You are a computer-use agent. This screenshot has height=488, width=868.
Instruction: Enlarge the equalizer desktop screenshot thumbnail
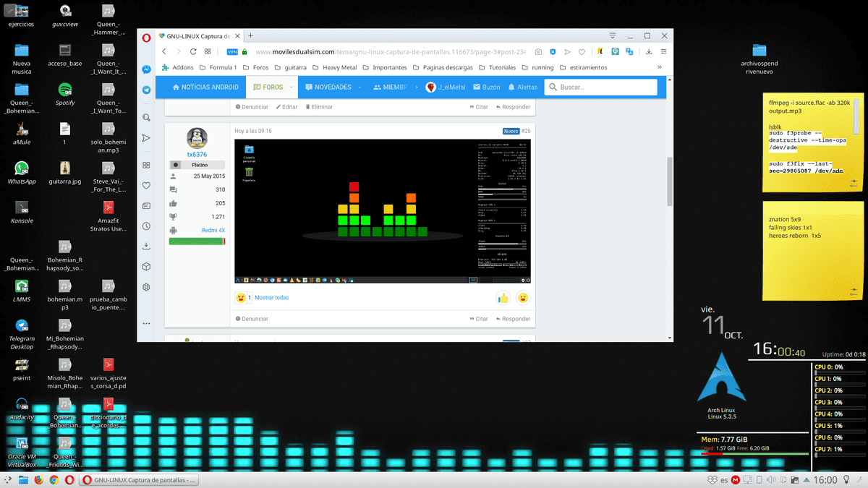[x=383, y=210]
